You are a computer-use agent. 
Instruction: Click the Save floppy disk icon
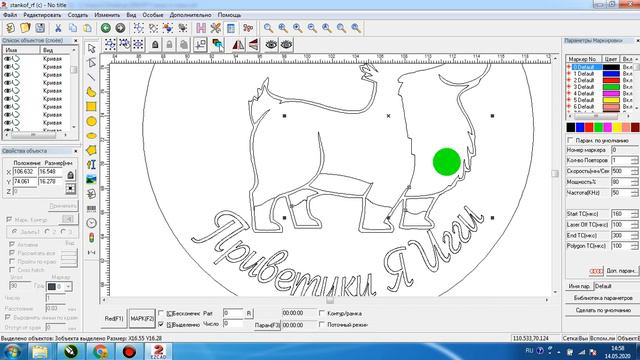(40, 28)
